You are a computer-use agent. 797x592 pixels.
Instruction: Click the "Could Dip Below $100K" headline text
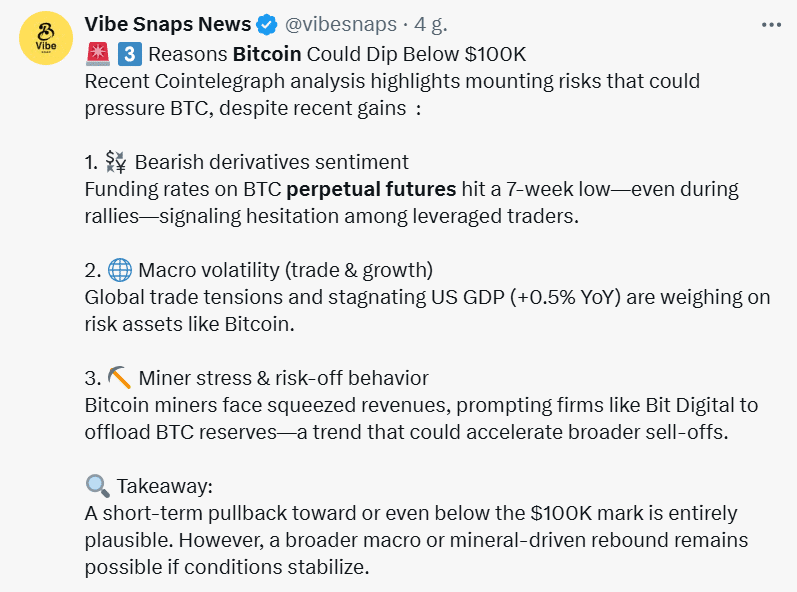[416, 54]
